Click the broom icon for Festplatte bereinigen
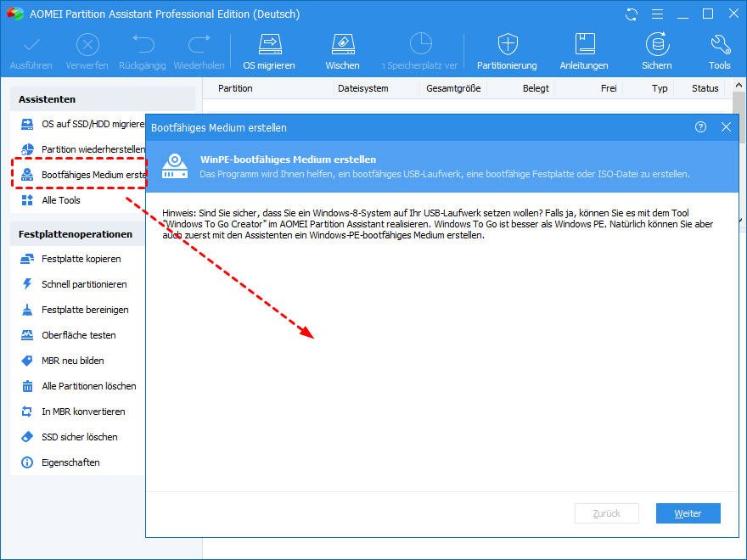 point(27,310)
